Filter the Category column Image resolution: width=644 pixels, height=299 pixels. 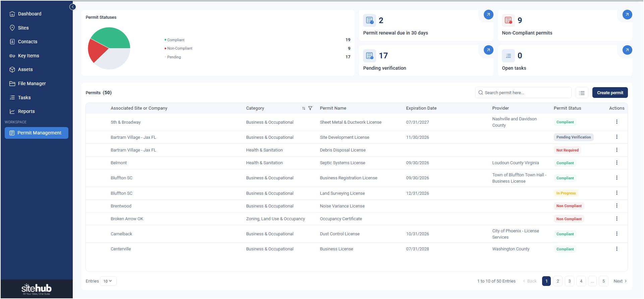click(310, 108)
